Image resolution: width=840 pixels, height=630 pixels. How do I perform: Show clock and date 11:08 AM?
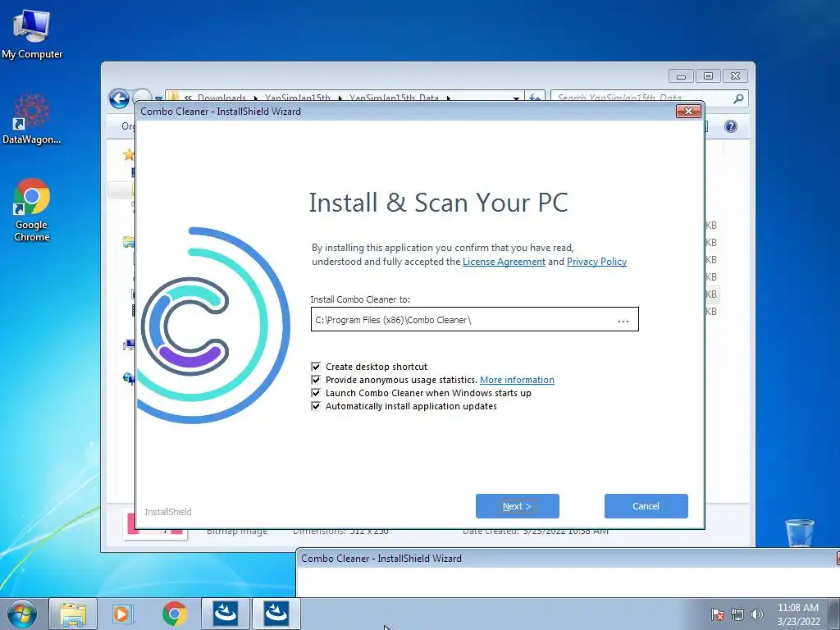click(x=798, y=614)
